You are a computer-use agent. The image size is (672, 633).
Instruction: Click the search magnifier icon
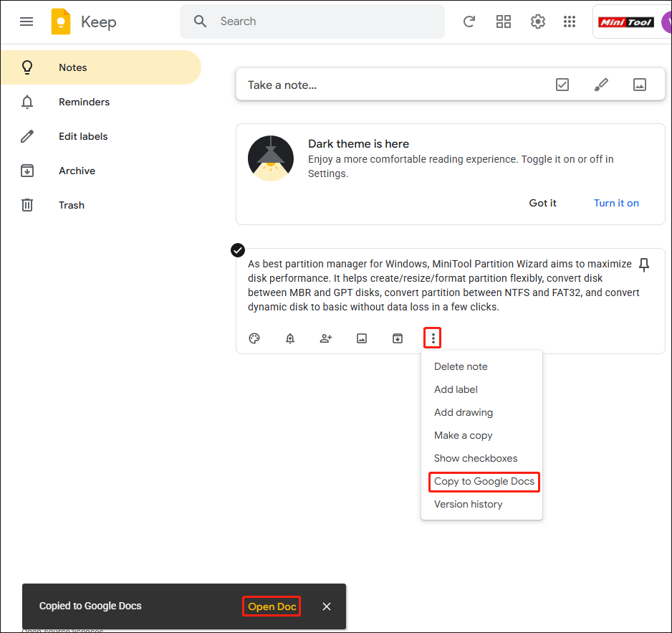point(200,21)
